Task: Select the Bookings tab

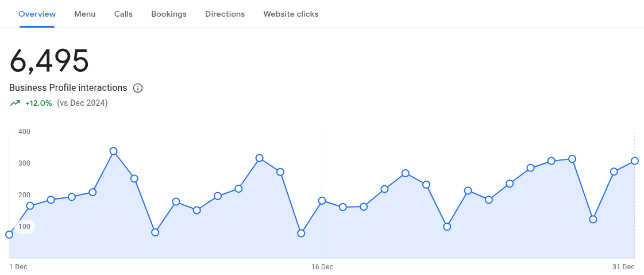Action: [169, 14]
